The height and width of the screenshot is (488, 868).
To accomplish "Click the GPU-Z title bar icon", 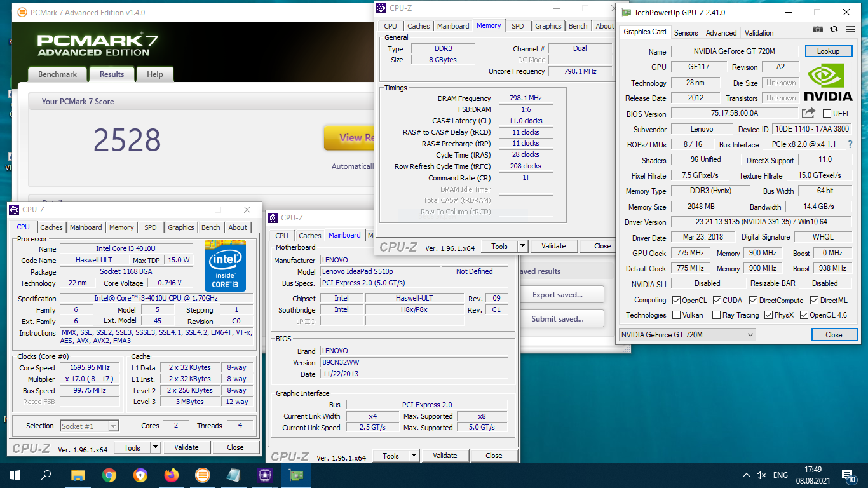I will 626,12.
